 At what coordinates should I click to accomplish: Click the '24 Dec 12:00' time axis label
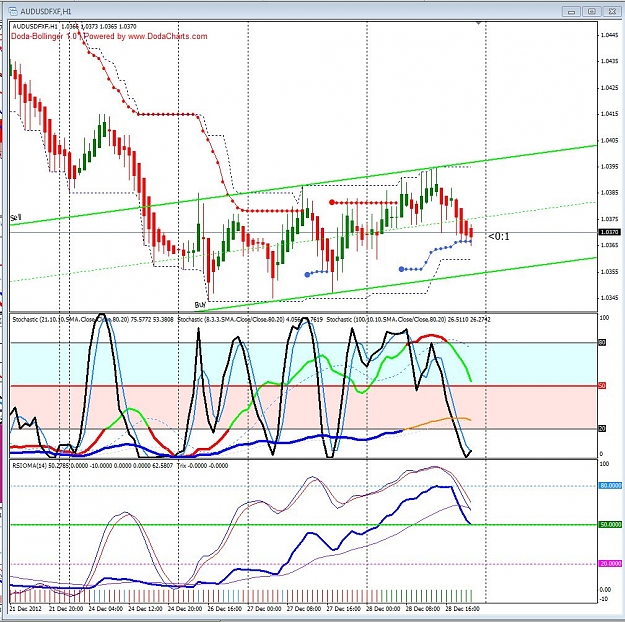[x=145, y=609]
